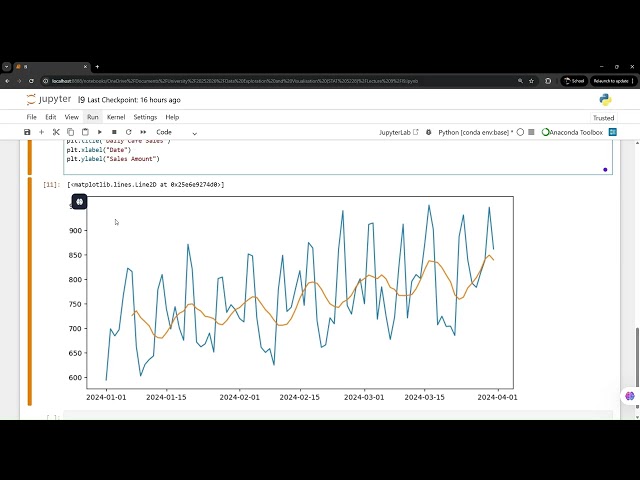Click the matplotlib Line2D output text
Screen dimensions: 640x480
point(146,184)
